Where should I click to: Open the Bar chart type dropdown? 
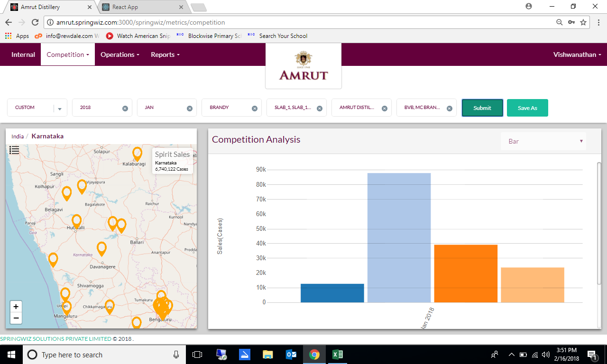(543, 141)
